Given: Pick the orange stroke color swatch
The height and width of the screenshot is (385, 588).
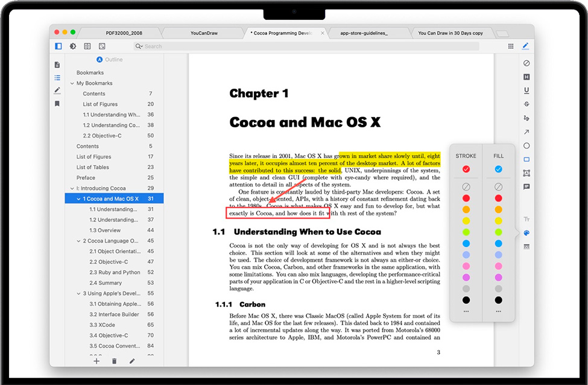Looking at the screenshot, I should pos(466,209).
